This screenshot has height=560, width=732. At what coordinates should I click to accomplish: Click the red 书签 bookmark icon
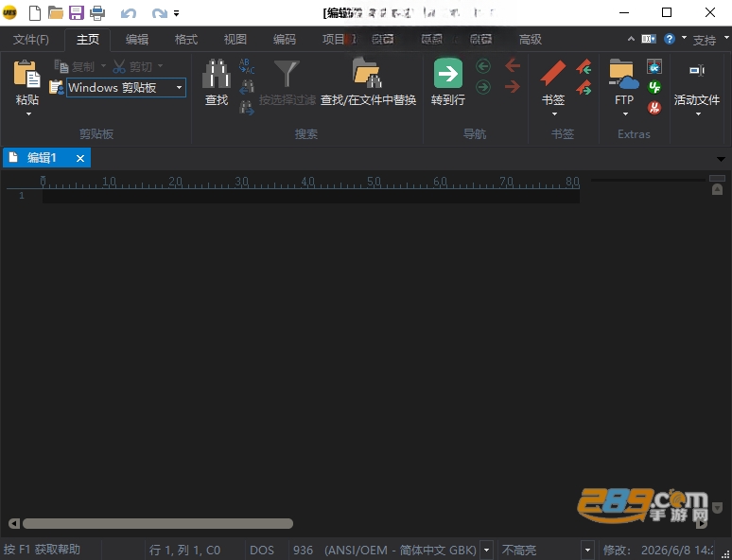tap(553, 74)
